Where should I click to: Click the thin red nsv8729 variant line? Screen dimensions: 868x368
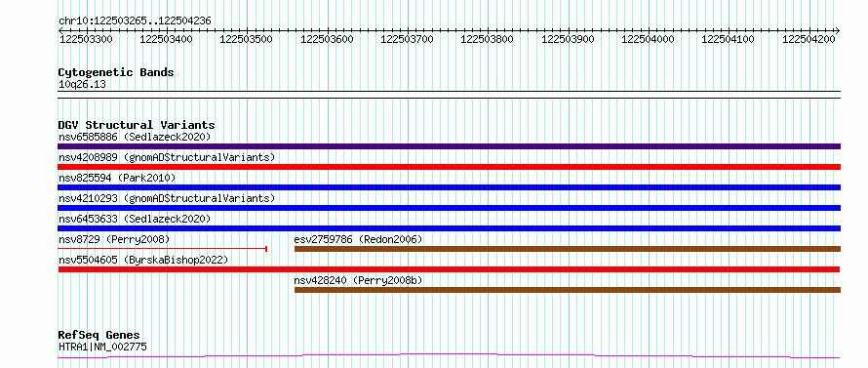[x=163, y=249]
